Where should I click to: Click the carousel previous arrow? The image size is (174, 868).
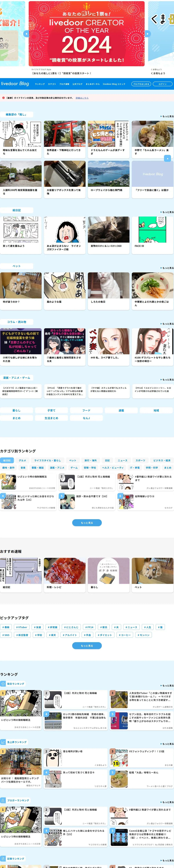(26, 34)
